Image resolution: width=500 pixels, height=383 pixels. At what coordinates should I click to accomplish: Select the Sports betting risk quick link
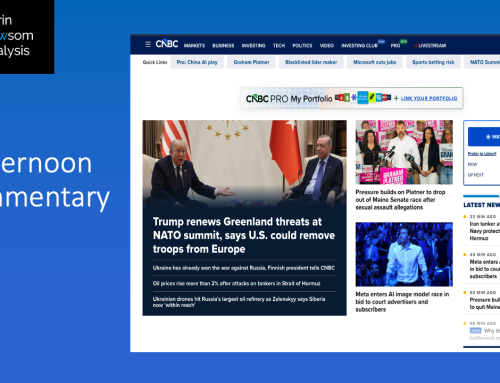[x=433, y=62]
